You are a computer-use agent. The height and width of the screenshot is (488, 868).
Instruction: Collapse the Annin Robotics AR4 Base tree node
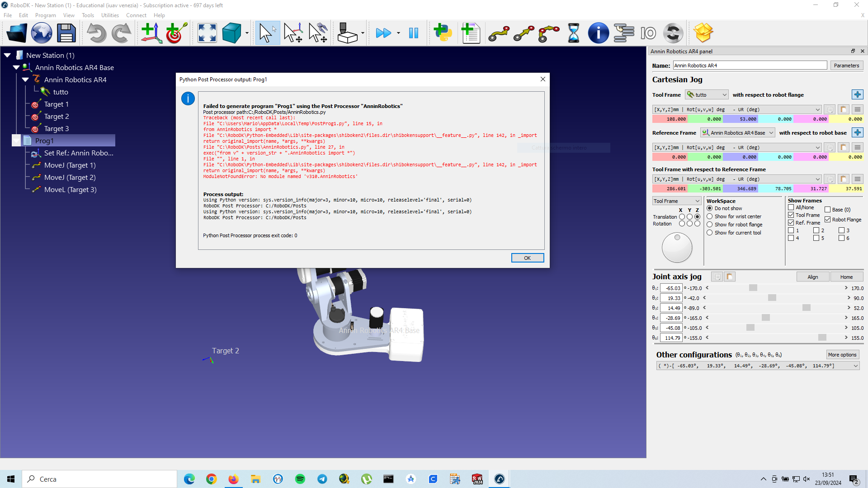coord(16,67)
